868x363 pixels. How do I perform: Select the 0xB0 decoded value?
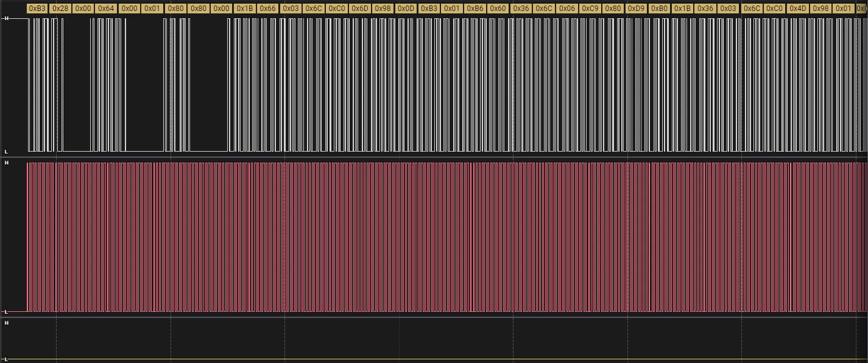(659, 9)
